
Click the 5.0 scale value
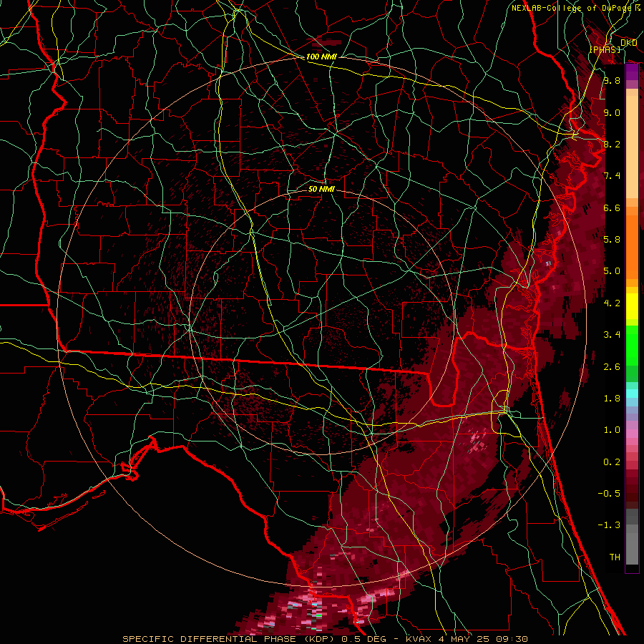click(612, 271)
